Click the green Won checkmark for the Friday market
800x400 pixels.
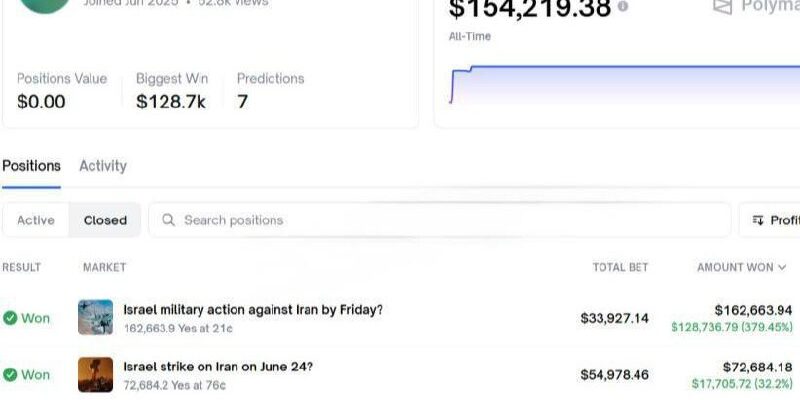(x=10, y=318)
